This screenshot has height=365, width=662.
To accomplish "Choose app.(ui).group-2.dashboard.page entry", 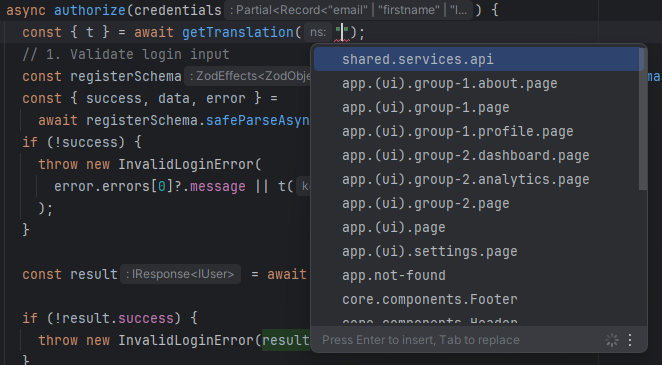I will coord(479,155).
